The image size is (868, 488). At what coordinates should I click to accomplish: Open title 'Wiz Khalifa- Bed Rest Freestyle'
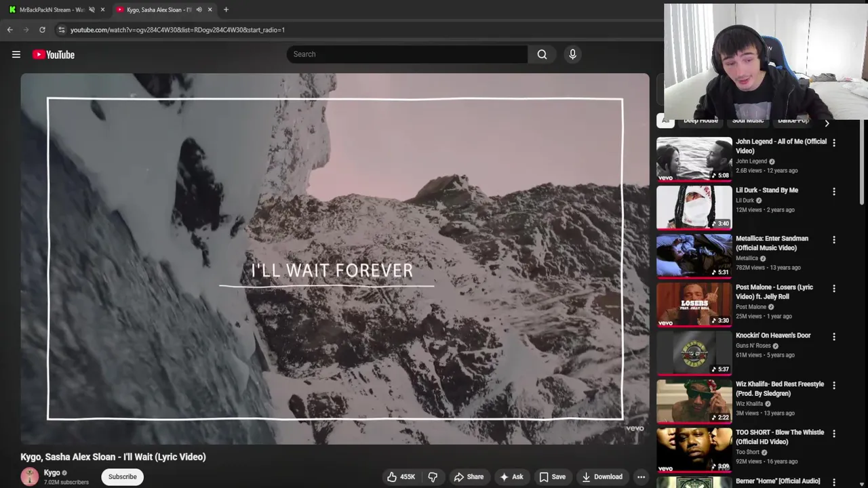780,388
